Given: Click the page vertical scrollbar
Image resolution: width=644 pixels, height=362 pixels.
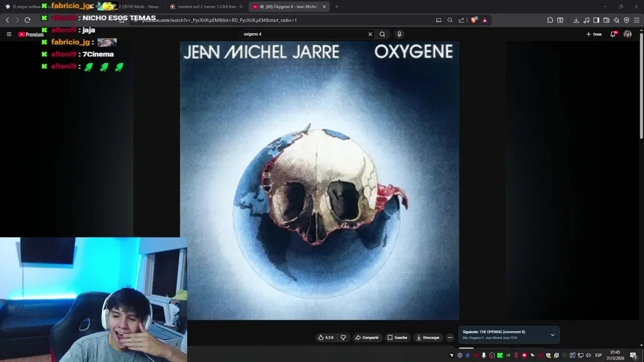Looking at the screenshot, I should pos(641,85).
